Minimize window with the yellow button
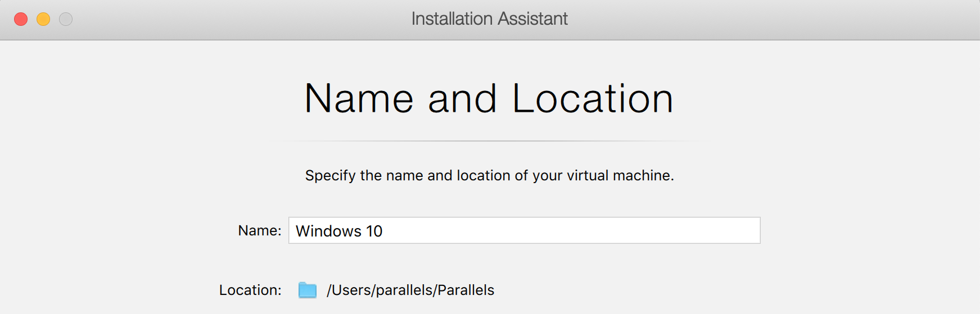980x314 pixels. tap(43, 19)
